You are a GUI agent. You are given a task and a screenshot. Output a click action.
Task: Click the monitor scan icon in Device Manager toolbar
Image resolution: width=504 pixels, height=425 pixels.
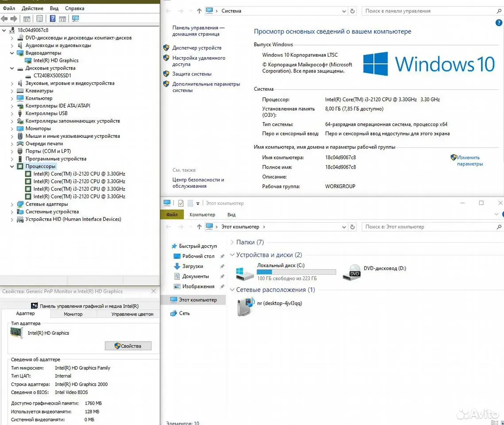pos(76,19)
